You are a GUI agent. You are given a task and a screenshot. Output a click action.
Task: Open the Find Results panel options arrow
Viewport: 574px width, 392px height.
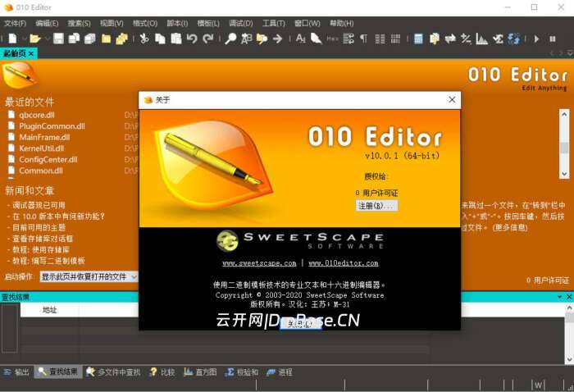tap(560, 297)
